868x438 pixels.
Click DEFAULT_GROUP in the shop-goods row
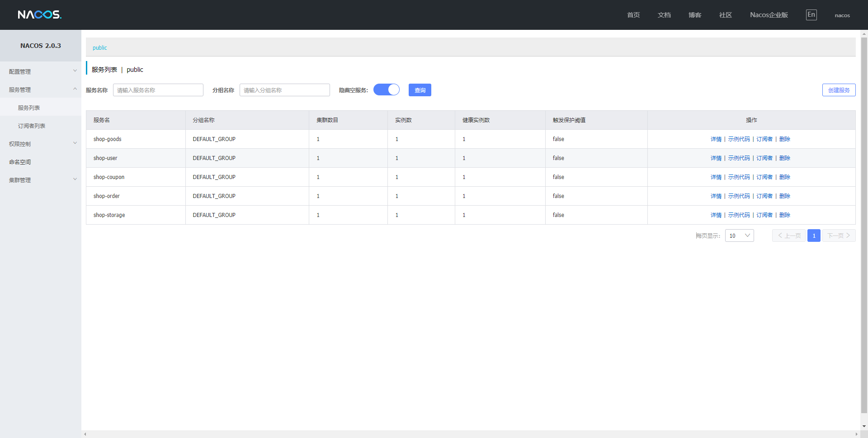214,139
